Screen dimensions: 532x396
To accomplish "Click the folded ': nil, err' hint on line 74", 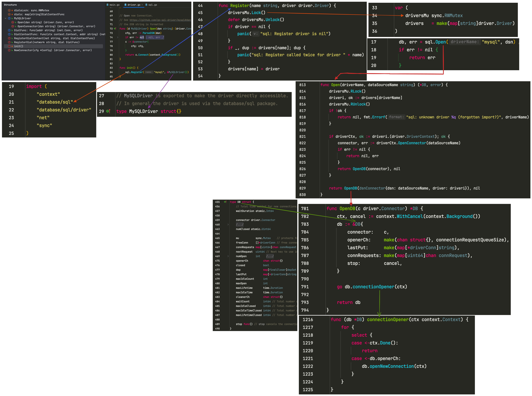I will pos(155,37).
